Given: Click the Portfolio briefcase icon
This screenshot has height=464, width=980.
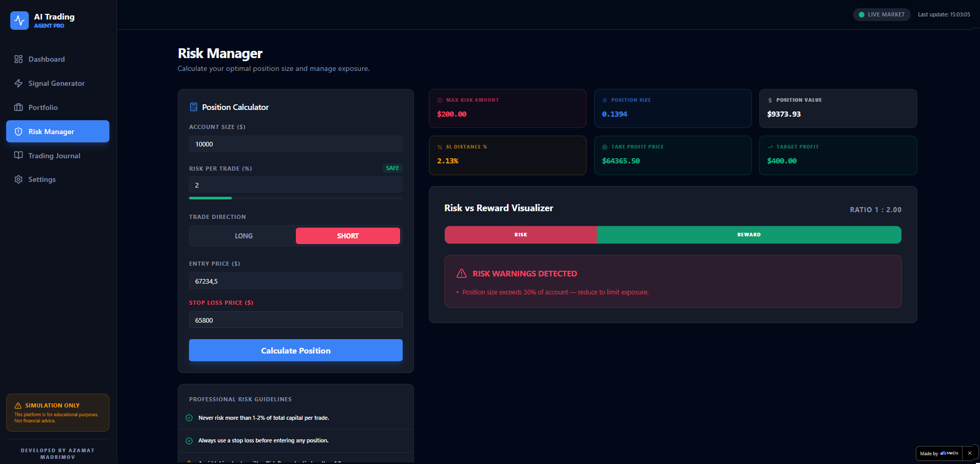Looking at the screenshot, I should 18,107.
